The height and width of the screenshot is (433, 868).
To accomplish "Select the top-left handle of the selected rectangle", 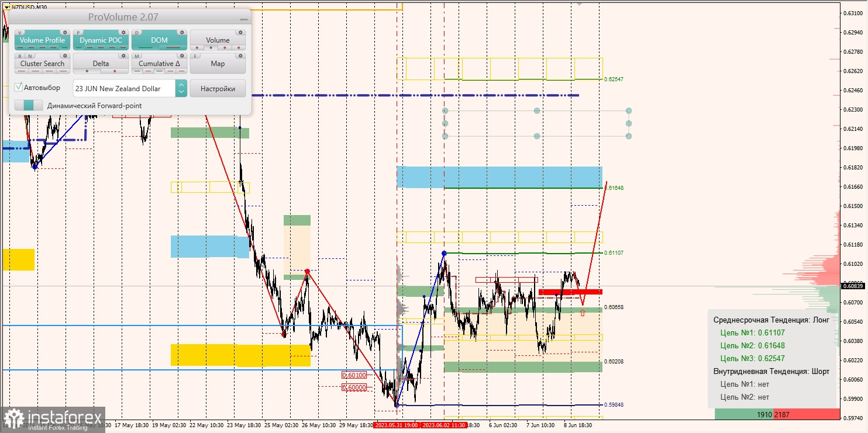I will click(445, 110).
